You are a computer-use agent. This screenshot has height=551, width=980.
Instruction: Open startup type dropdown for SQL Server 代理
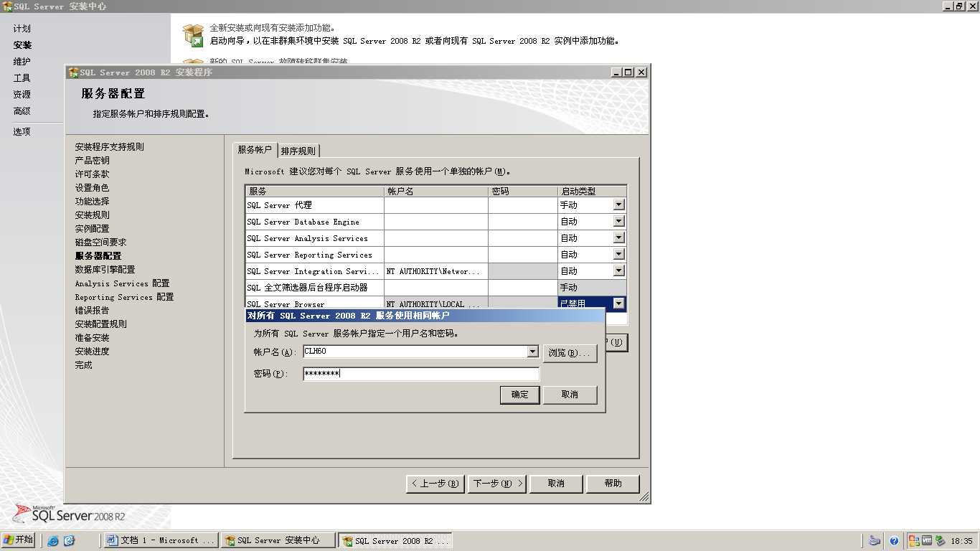618,204
